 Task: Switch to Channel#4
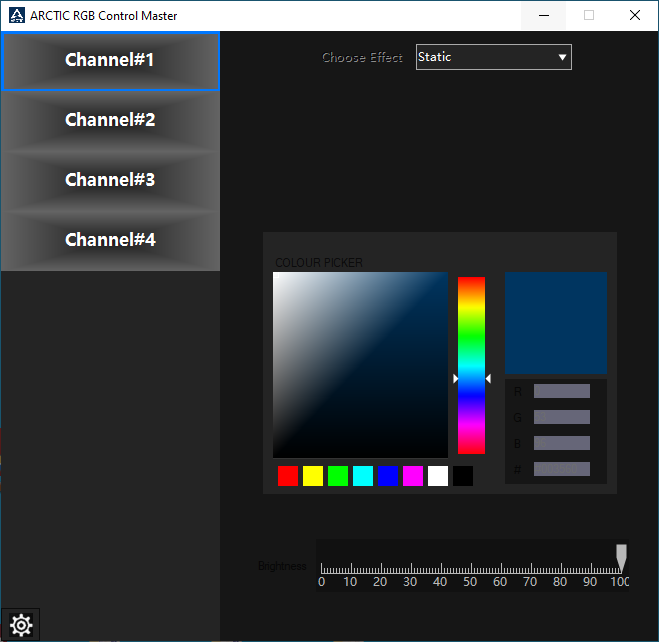pos(110,240)
